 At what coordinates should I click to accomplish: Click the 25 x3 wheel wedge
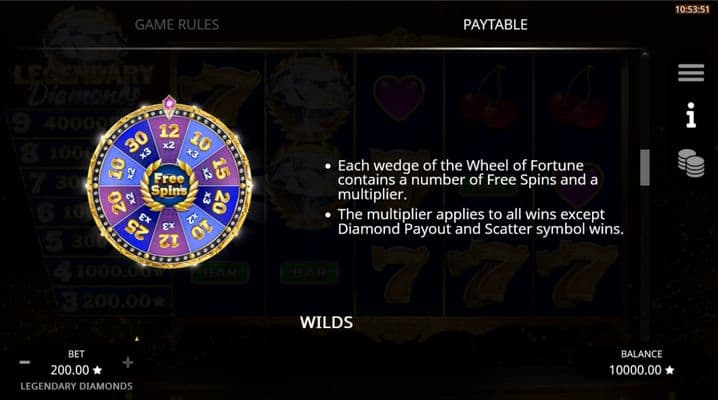pos(139,227)
